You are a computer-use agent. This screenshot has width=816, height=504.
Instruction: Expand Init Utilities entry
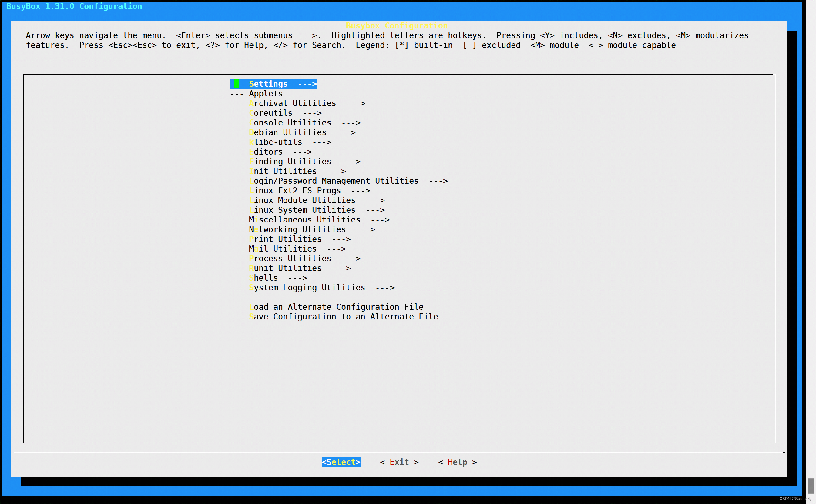pos(297,171)
